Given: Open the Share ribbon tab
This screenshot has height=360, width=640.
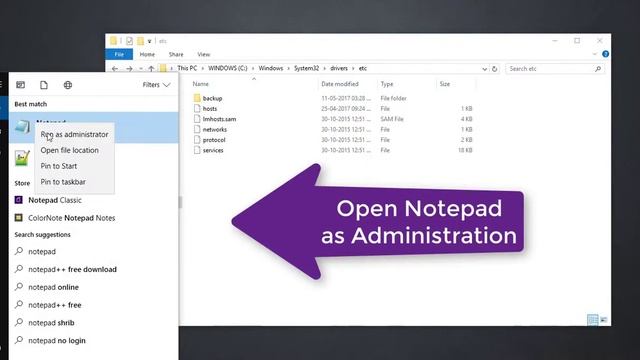Looking at the screenshot, I should [176, 54].
